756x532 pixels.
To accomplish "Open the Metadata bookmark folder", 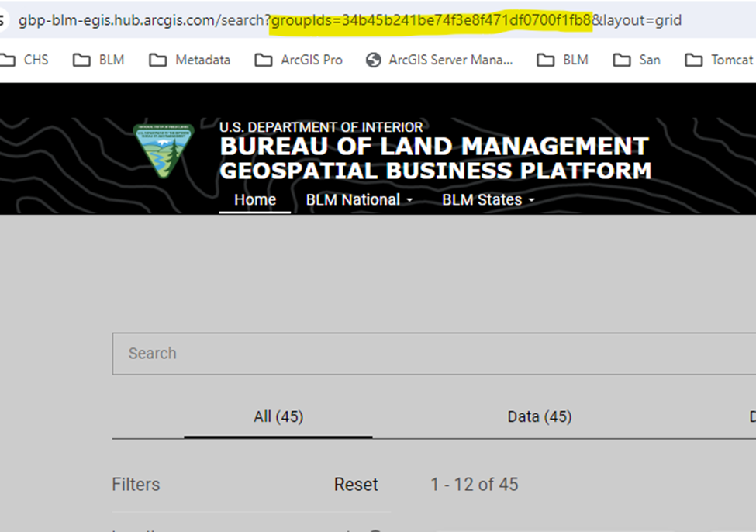I will [x=190, y=60].
